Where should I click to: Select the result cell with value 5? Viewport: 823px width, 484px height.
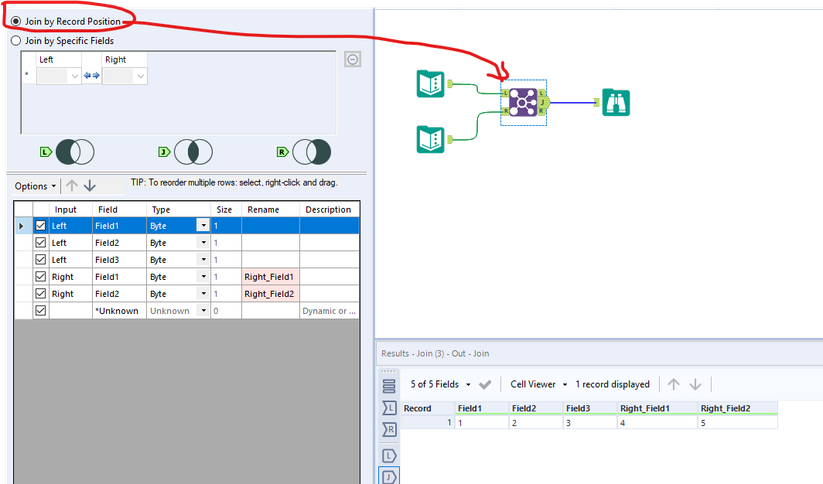pyautogui.click(x=737, y=423)
